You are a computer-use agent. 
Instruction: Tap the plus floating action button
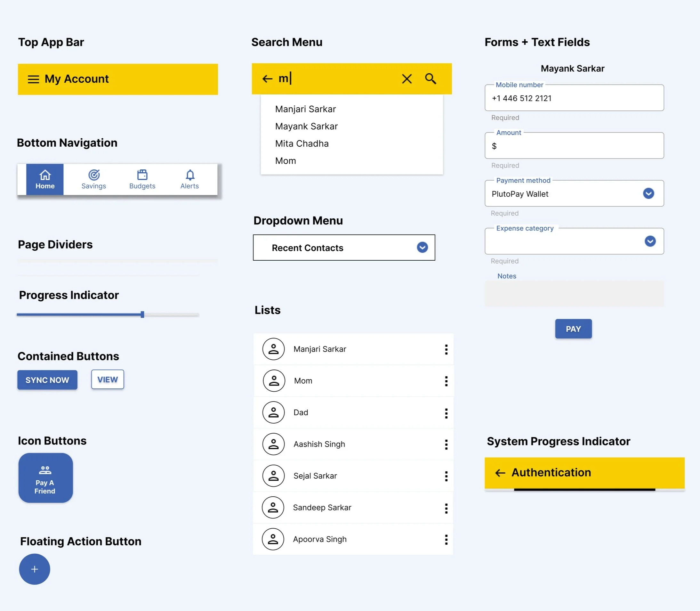pos(35,569)
